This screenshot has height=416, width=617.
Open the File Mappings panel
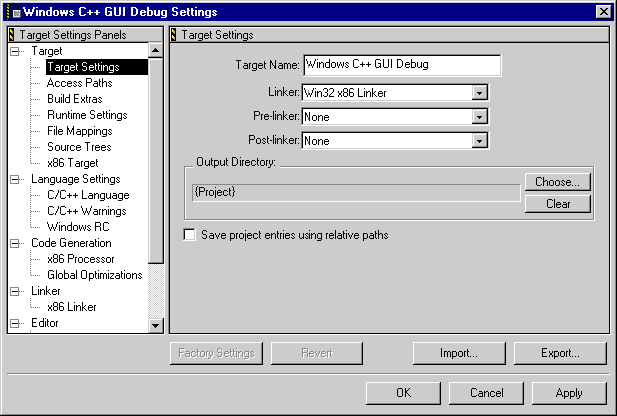click(x=80, y=131)
